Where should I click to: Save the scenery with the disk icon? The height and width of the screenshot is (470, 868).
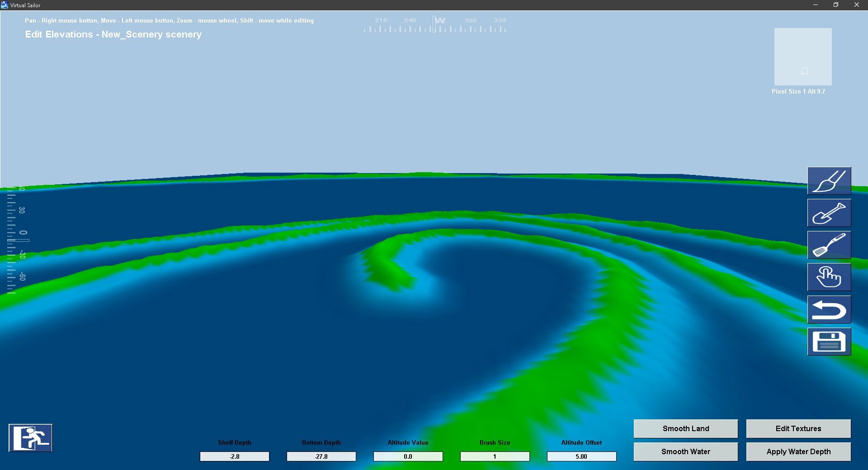coord(829,342)
